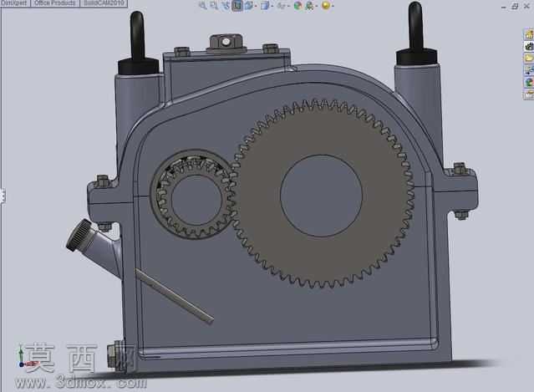Expand the View Orientation dropdown arrow

click(x=256, y=6)
